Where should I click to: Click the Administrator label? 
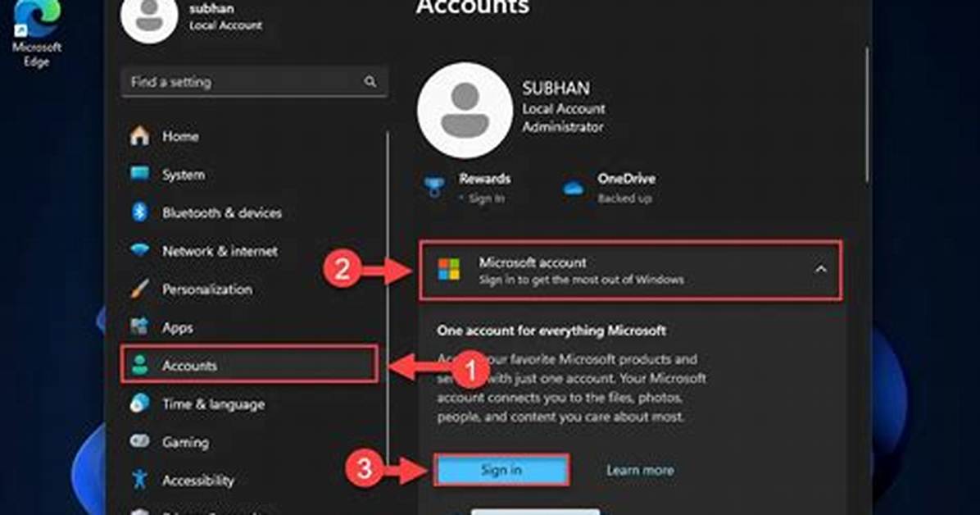(x=562, y=126)
